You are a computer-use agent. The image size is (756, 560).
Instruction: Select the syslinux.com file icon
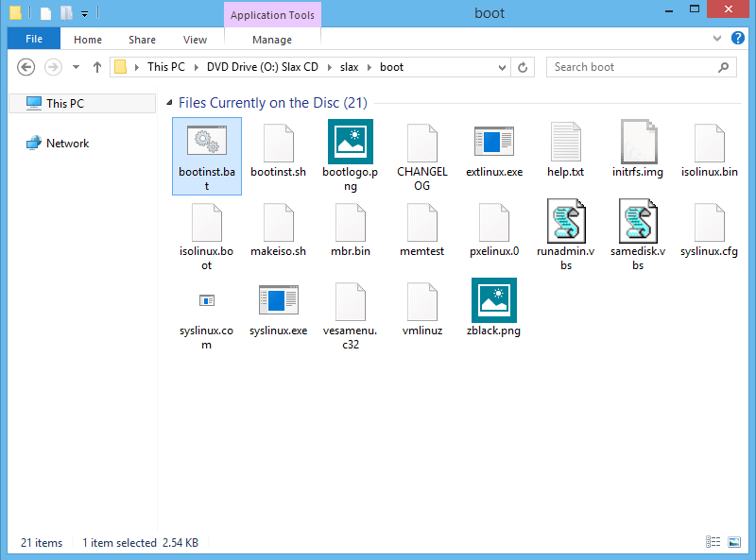(206, 300)
